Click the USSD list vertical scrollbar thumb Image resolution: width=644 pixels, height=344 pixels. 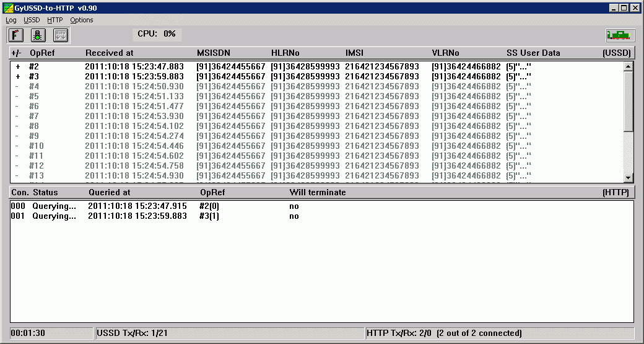click(628, 100)
